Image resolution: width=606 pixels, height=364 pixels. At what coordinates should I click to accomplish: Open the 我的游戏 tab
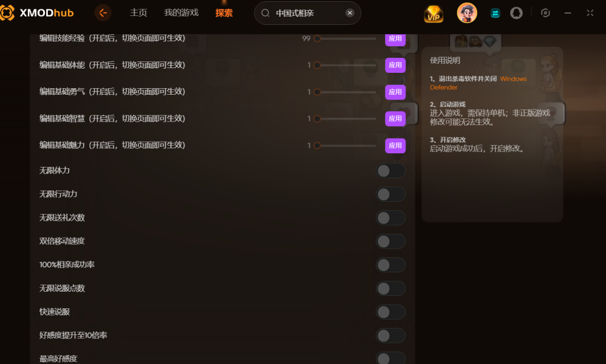pos(181,13)
